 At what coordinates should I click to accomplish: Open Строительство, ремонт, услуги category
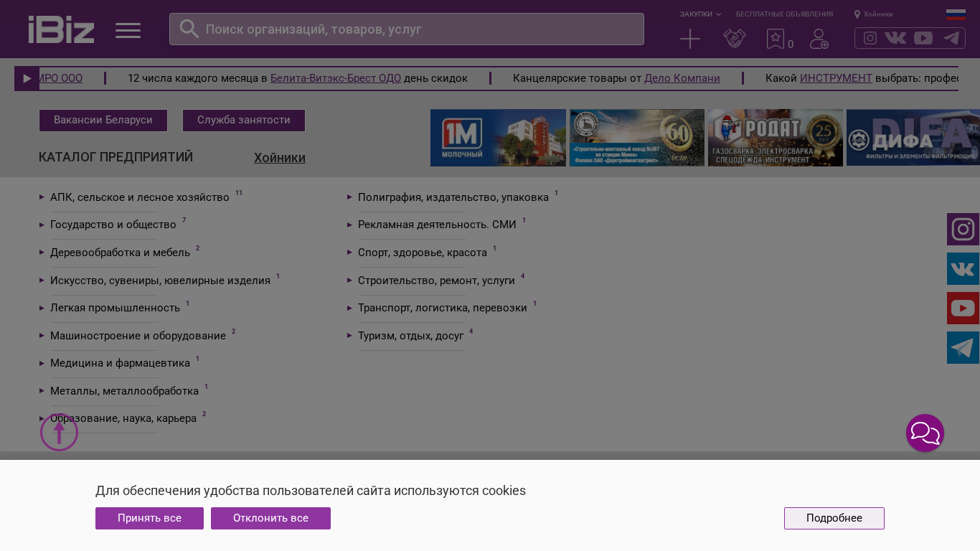436,281
